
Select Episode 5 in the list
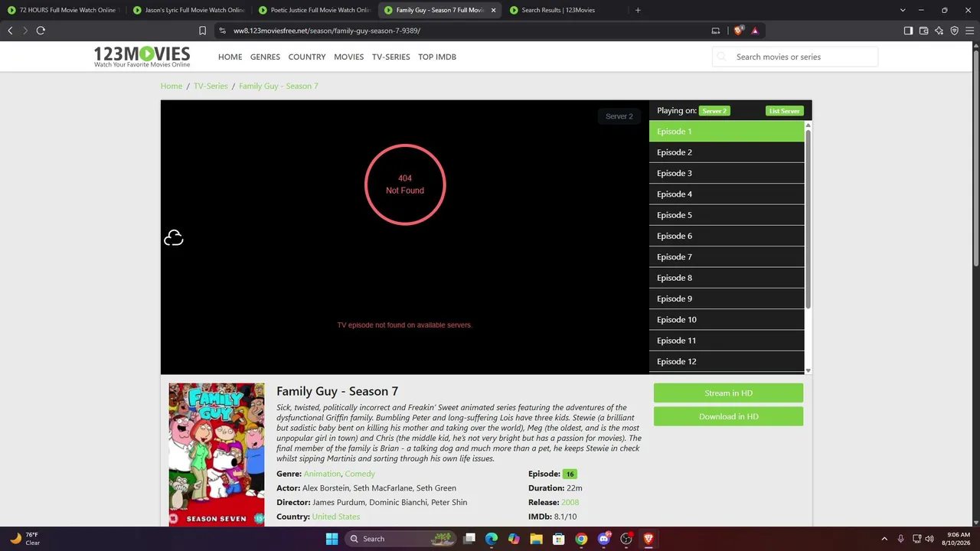tap(727, 215)
